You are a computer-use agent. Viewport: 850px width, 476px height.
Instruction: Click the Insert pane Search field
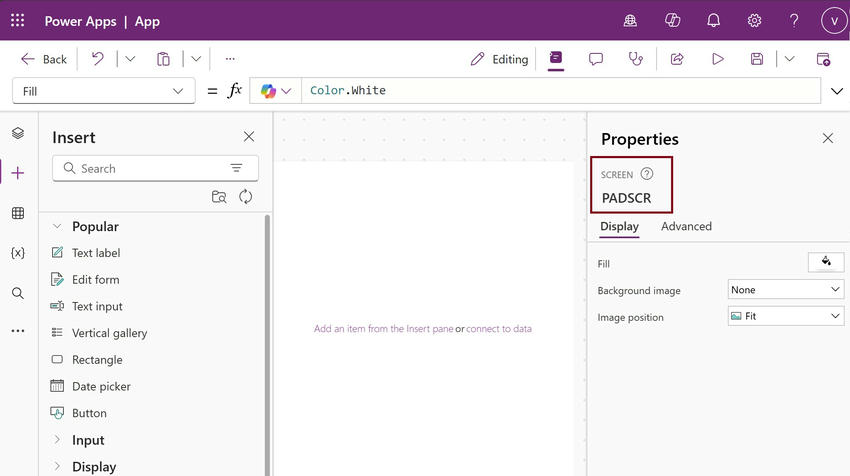pyautogui.click(x=156, y=168)
